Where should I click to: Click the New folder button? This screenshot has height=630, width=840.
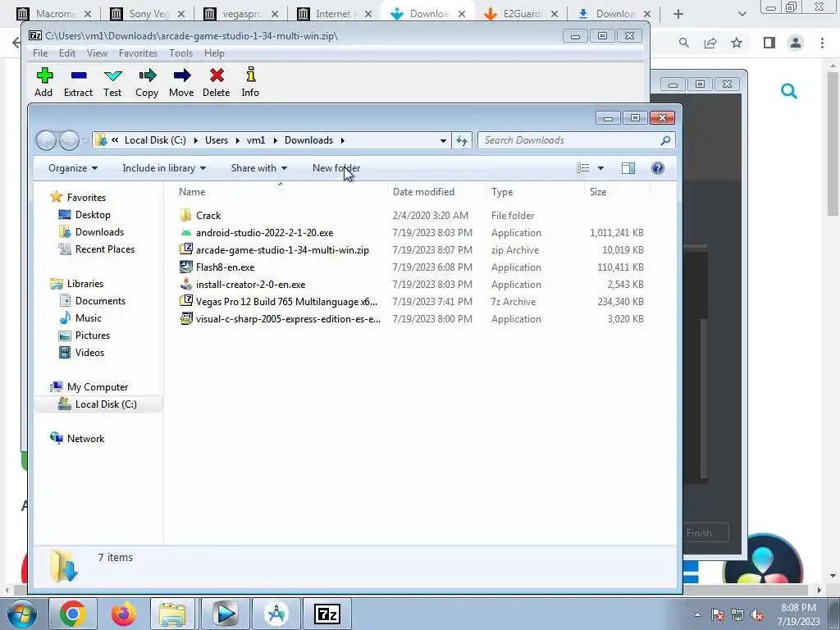[x=336, y=168]
